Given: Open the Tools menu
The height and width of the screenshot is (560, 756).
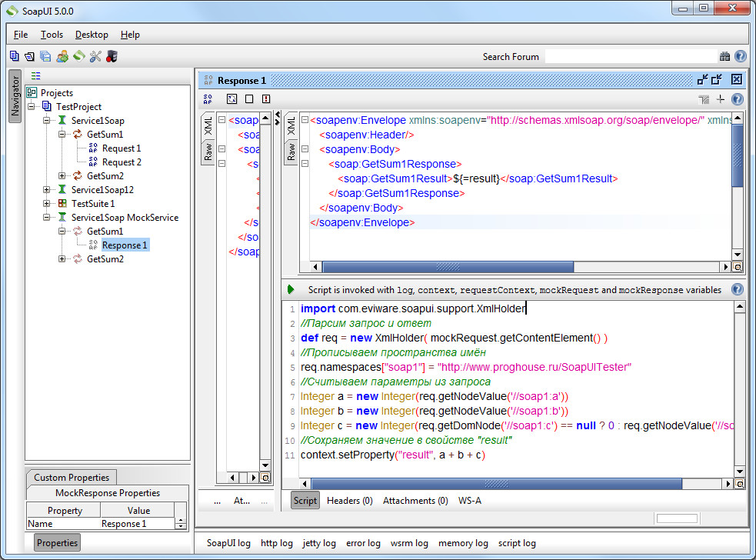Looking at the screenshot, I should point(52,35).
